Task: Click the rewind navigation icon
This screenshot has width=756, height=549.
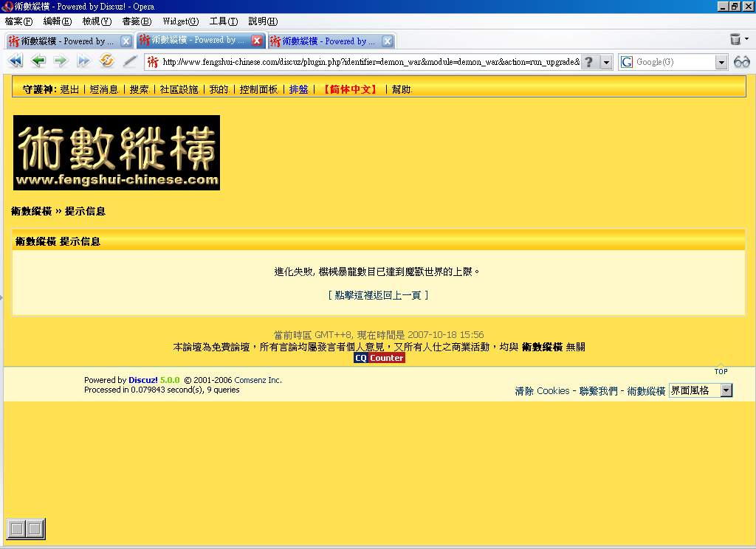Action: click(16, 62)
